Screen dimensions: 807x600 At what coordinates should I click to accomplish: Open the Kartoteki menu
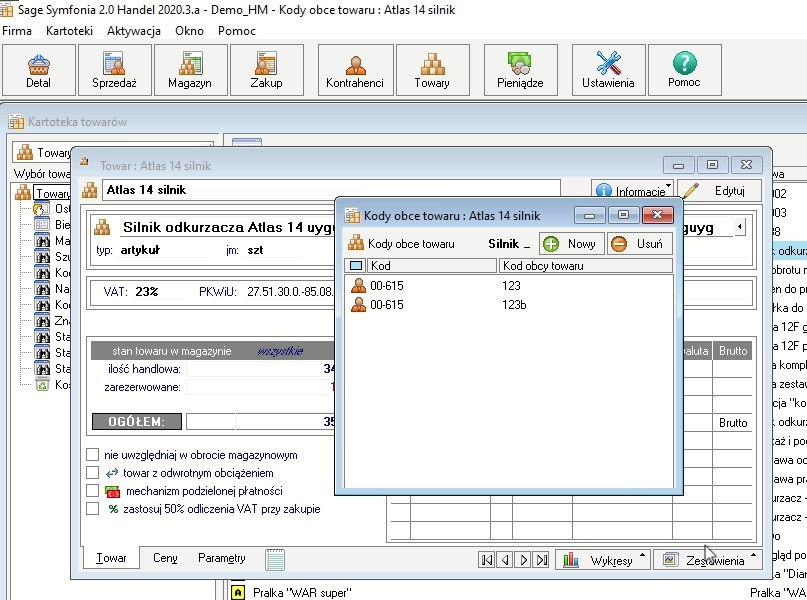pos(69,31)
